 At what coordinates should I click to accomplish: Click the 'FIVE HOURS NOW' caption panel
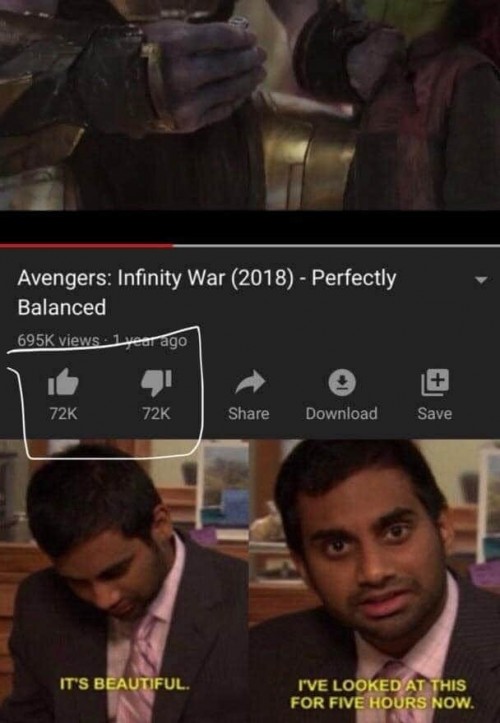pos(375,581)
